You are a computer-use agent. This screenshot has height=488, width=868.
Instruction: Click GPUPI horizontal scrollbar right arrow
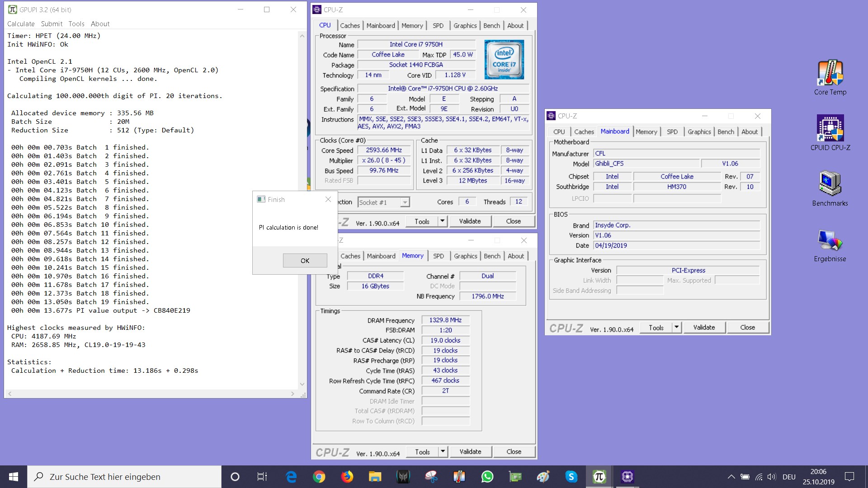pos(292,394)
